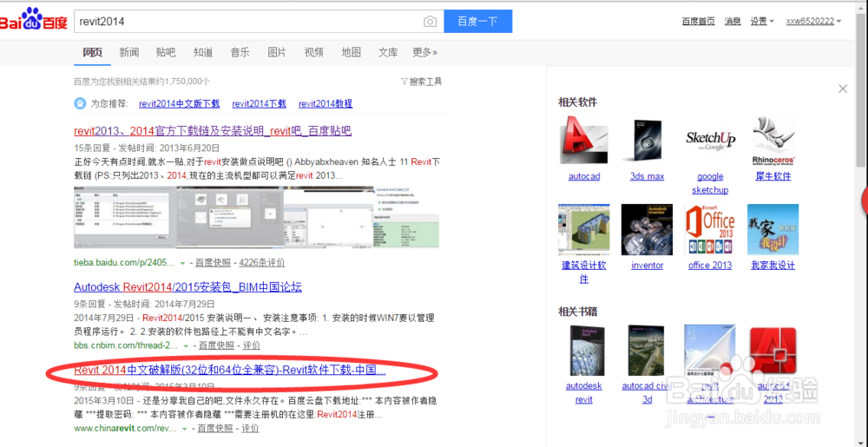Open the architecture design software image
Viewport: 868px width, 447px height.
point(583,230)
